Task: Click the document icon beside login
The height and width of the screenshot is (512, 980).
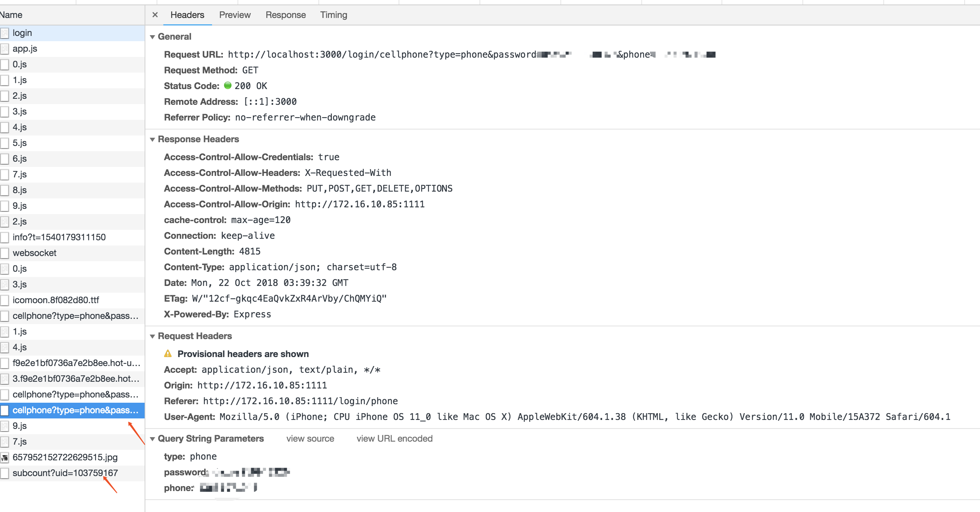Action: pos(4,33)
